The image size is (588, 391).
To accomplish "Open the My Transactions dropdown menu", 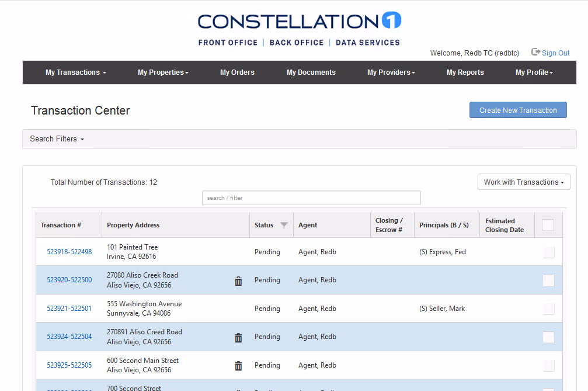I will coord(76,72).
